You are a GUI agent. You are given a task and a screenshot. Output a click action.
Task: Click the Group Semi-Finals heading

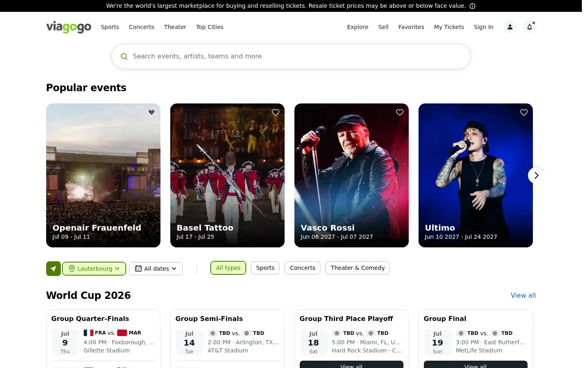pos(209,319)
